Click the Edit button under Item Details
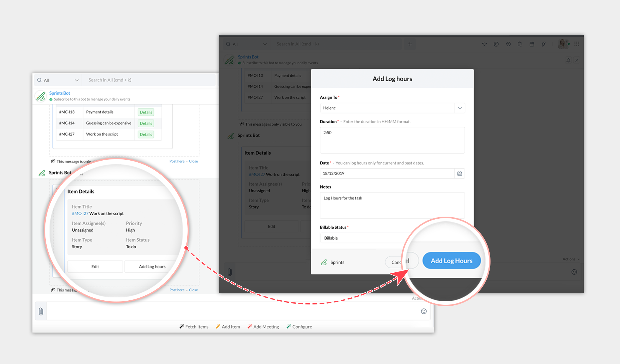 pyautogui.click(x=95, y=266)
